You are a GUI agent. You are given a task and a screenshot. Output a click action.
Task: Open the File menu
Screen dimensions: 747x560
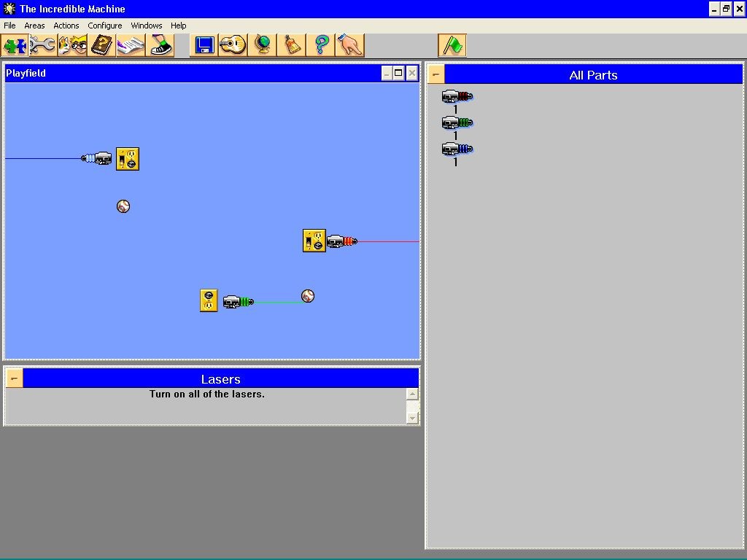tap(9, 26)
